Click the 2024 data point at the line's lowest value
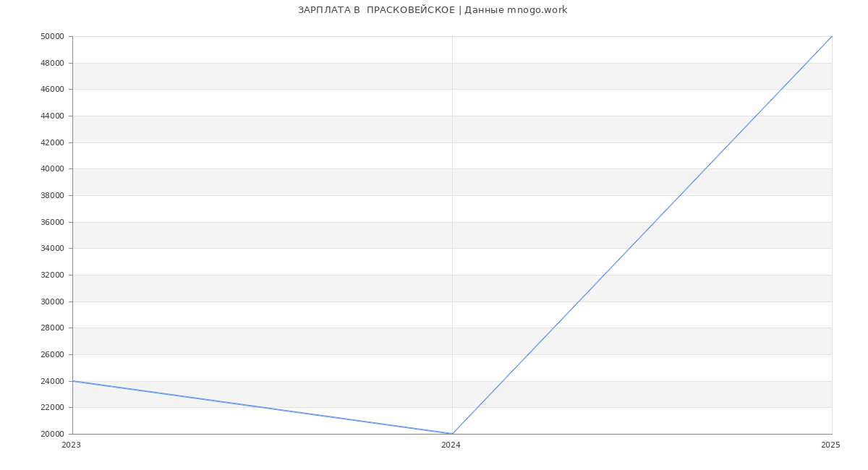868x470 pixels. tap(452, 434)
